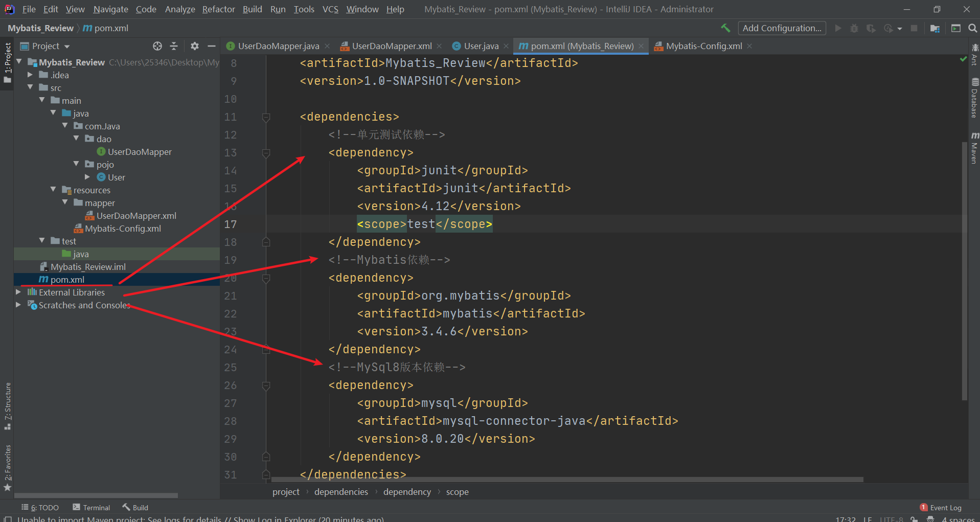Switch to UserDaoMapper.xml tab
980x522 pixels.
[x=392, y=46]
